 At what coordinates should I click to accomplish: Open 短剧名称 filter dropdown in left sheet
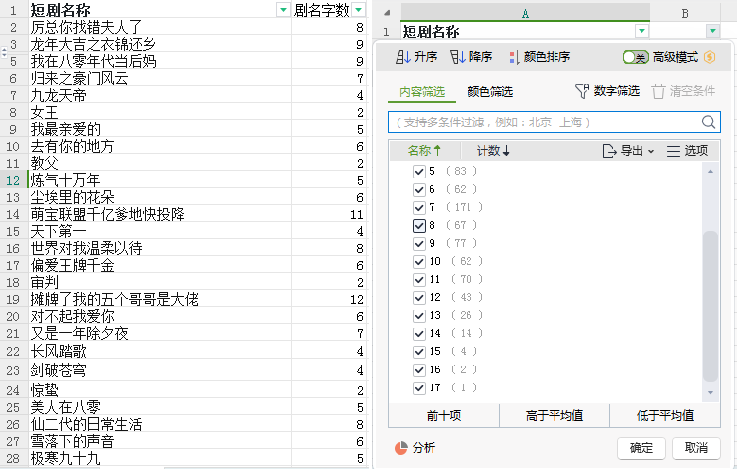coord(283,9)
